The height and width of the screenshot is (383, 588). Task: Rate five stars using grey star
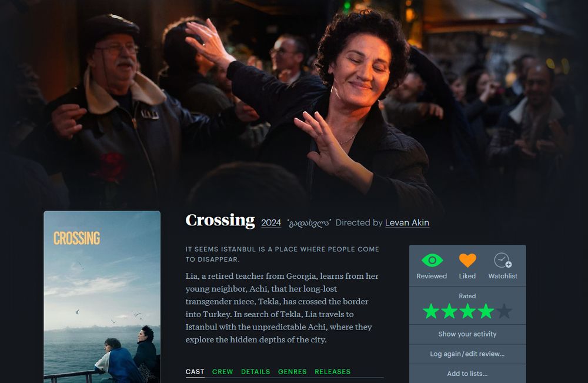(504, 311)
